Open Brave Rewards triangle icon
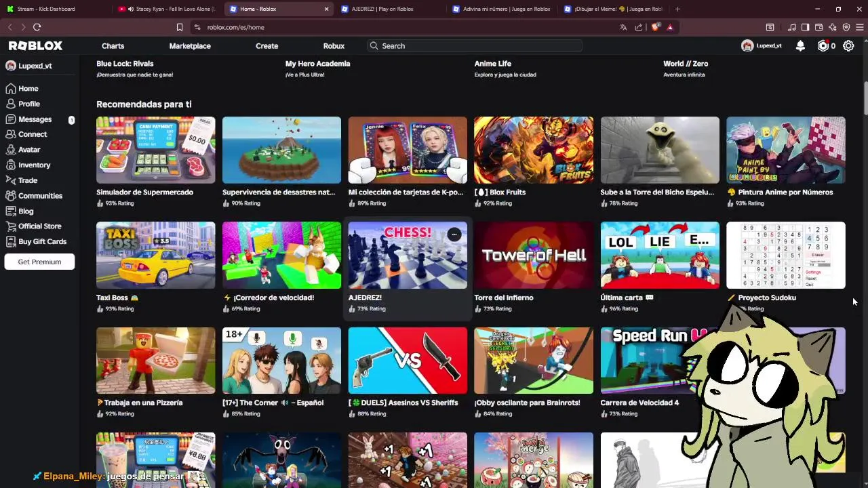The width and height of the screenshot is (868, 488). coord(670,27)
